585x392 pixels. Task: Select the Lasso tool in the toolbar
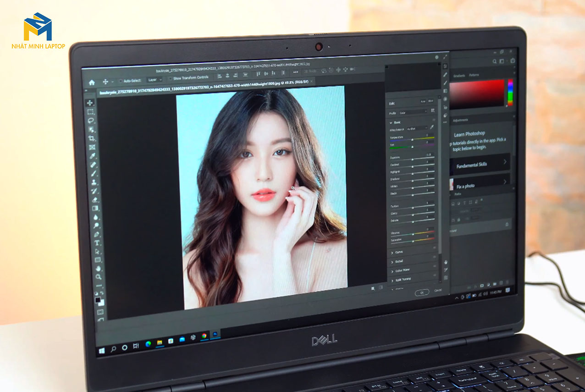[x=91, y=121]
